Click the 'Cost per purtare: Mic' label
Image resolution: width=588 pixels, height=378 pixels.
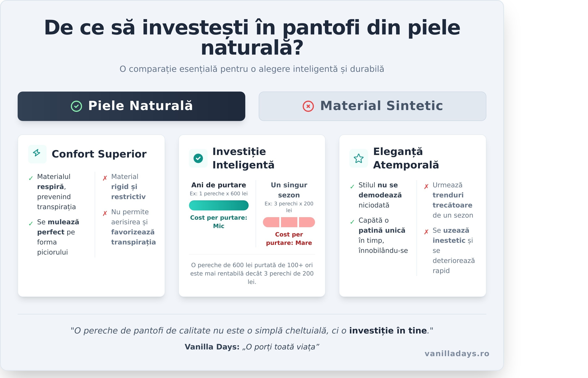click(x=218, y=222)
